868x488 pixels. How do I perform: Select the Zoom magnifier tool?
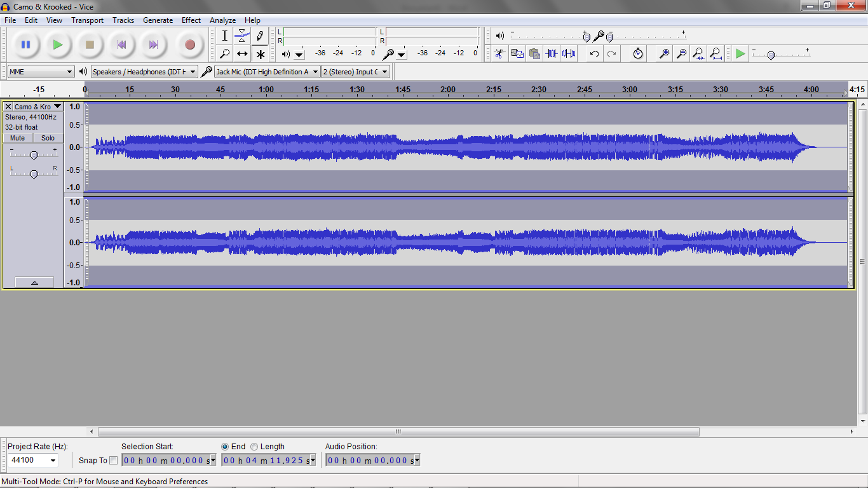coord(224,54)
